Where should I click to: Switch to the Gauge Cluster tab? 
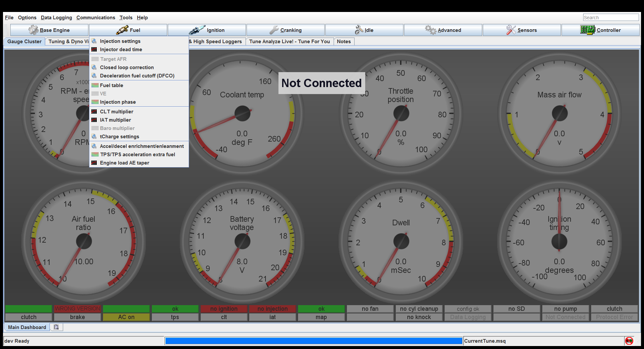(25, 42)
